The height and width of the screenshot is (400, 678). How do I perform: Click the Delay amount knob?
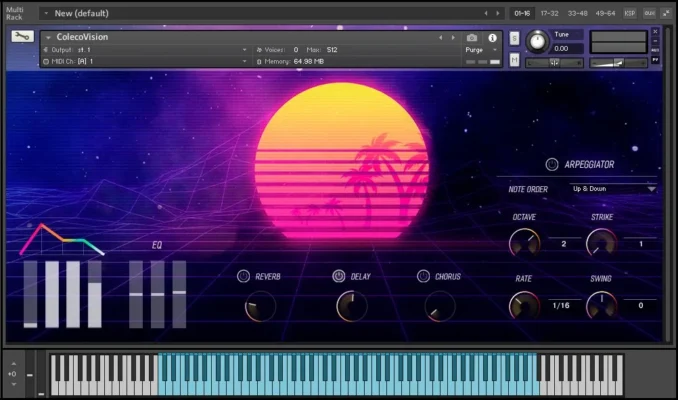pos(352,306)
